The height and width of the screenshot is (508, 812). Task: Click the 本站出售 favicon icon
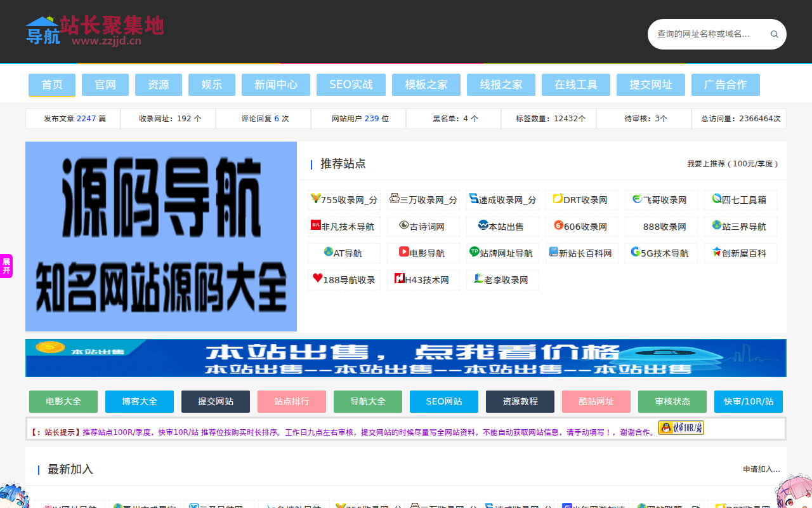click(x=483, y=225)
